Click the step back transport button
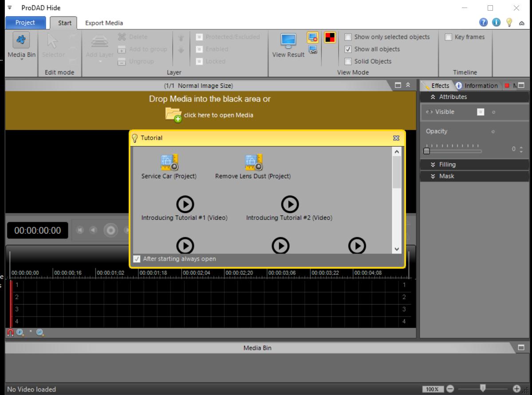Image resolution: width=532 pixels, height=395 pixels. pos(93,231)
